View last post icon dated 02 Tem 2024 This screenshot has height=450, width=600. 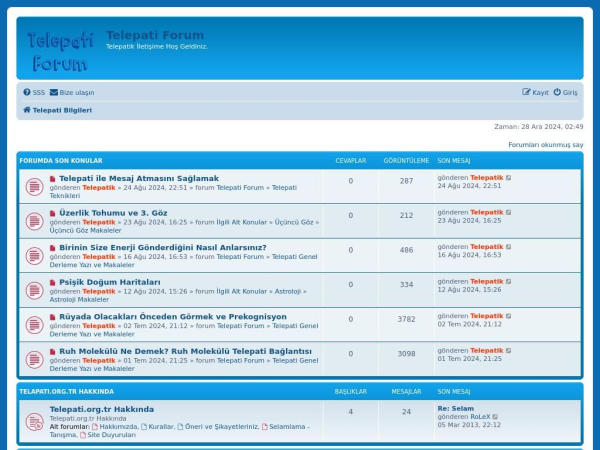pyautogui.click(x=509, y=316)
